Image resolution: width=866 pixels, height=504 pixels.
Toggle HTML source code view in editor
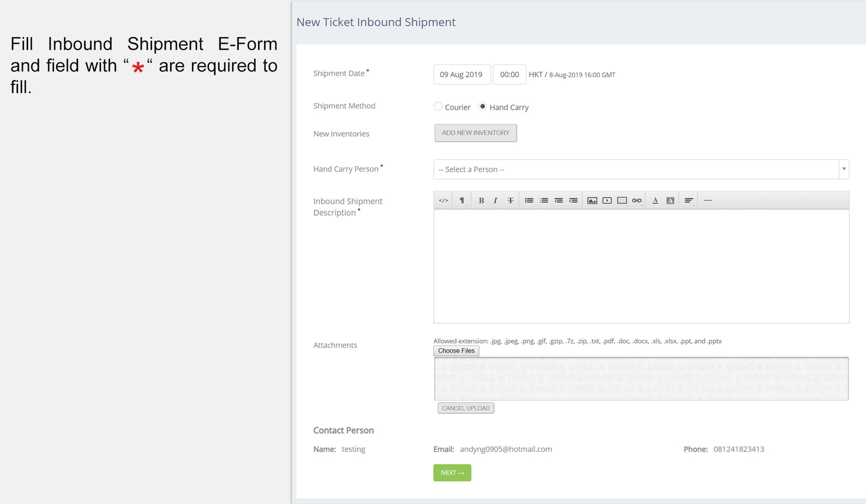[444, 200]
